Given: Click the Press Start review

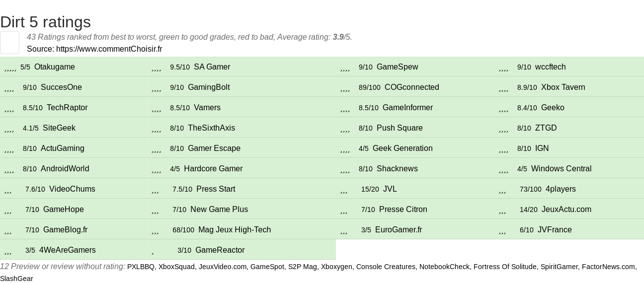Looking at the screenshot, I should click(x=216, y=189).
